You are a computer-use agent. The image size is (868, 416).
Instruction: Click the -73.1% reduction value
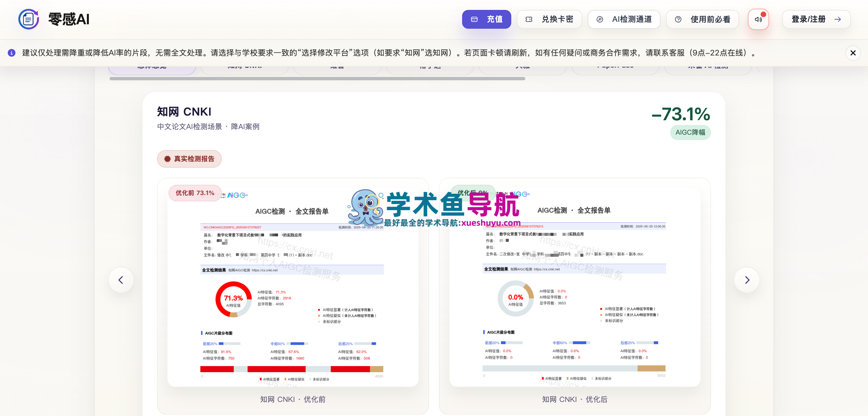click(681, 114)
